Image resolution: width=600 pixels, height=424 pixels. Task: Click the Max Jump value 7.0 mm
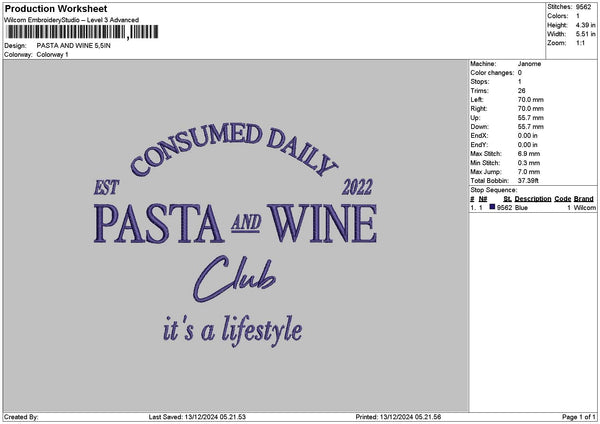click(528, 172)
